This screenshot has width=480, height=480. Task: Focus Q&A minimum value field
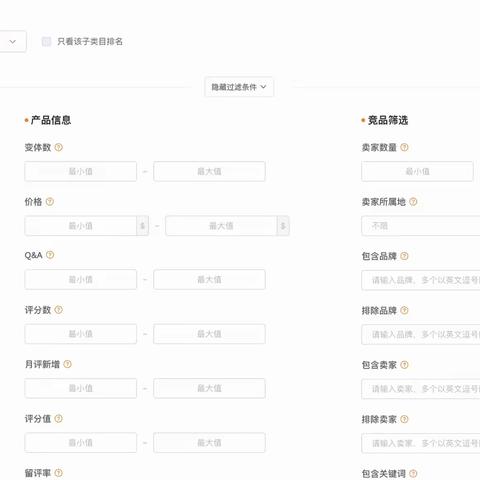tap(81, 279)
